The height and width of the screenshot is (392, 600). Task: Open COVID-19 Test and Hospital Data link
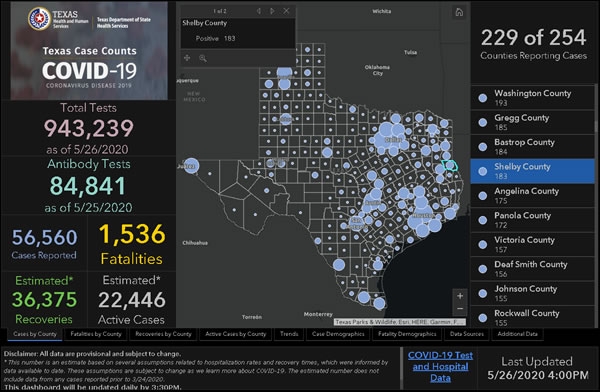pyautogui.click(x=440, y=367)
